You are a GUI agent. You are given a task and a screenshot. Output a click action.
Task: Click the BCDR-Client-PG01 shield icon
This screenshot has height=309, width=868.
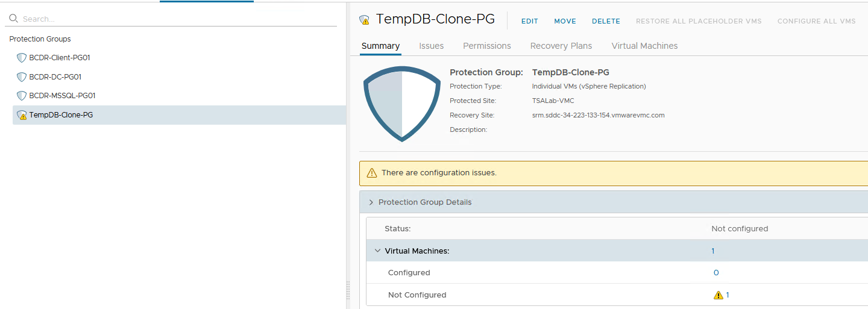pos(22,58)
